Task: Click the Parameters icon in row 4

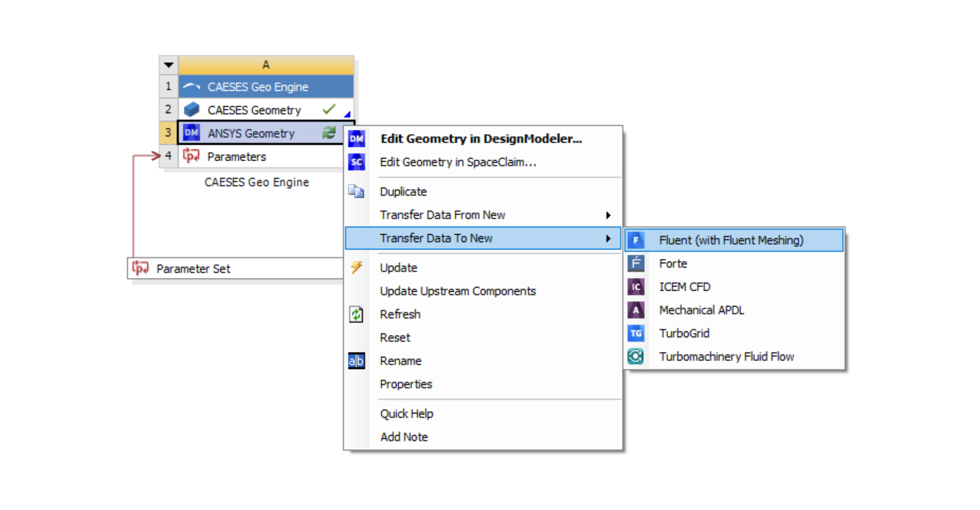Action: click(191, 156)
